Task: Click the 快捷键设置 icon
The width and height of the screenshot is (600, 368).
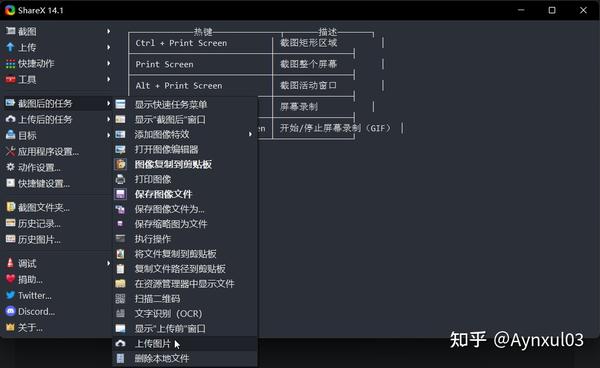Action: pyautogui.click(x=10, y=183)
